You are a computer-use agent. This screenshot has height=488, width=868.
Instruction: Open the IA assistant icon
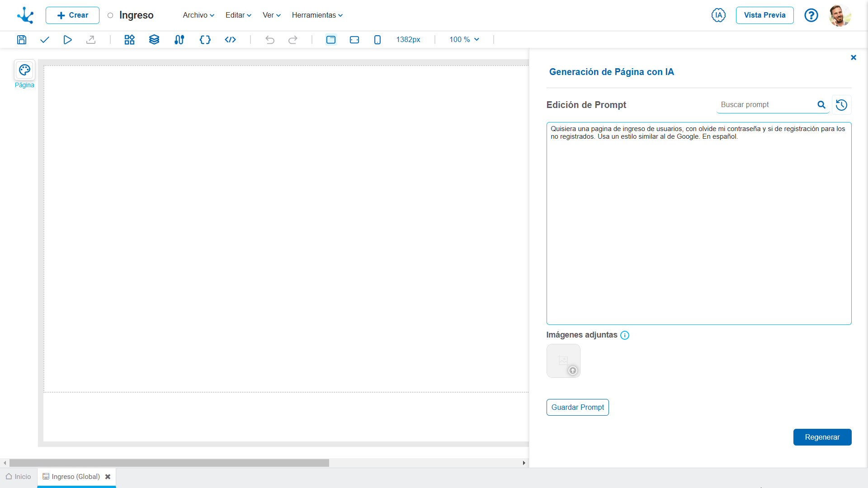[718, 15]
